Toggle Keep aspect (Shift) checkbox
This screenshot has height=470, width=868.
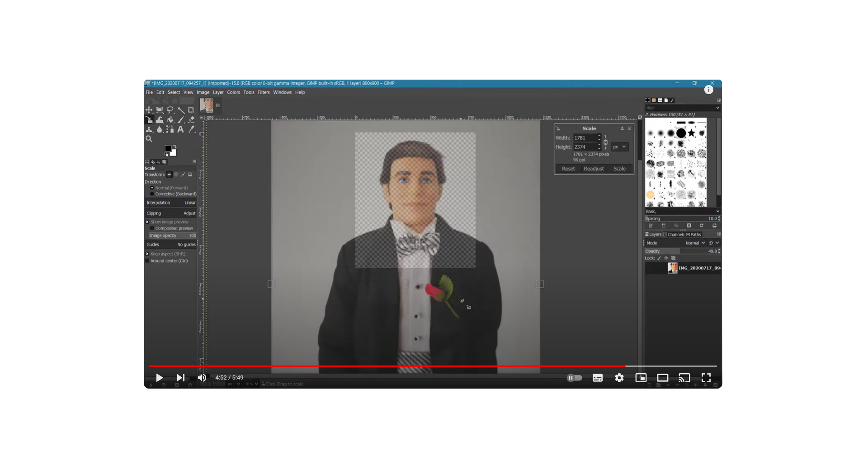[147, 254]
